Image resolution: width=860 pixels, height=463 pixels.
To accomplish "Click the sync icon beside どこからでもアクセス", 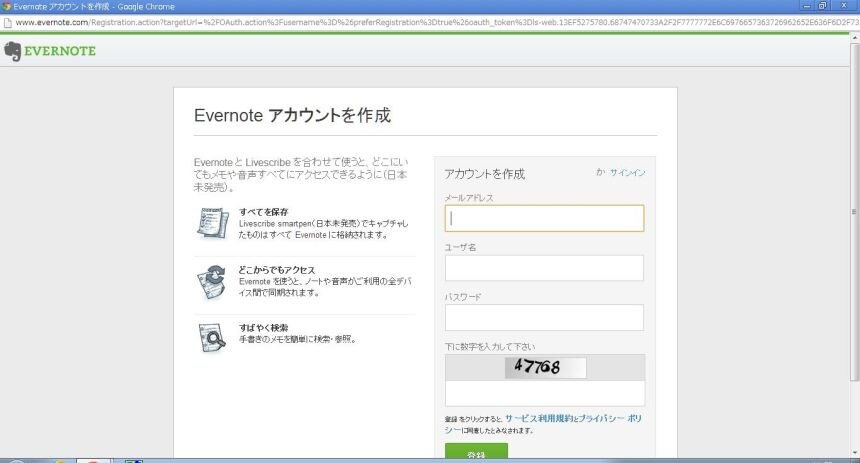I will (x=212, y=282).
